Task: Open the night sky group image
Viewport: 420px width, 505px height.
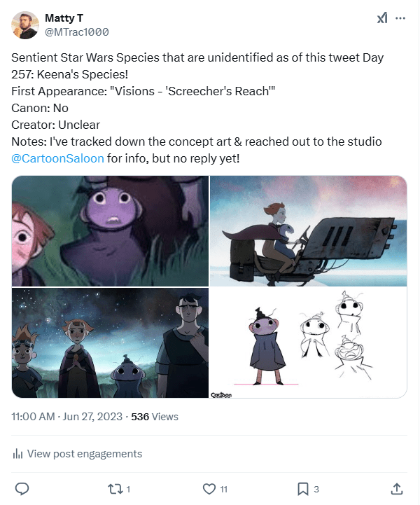Action: [110, 343]
